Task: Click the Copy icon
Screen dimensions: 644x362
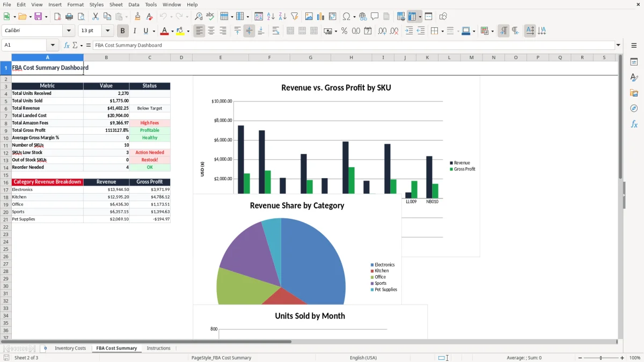Action: click(107, 17)
